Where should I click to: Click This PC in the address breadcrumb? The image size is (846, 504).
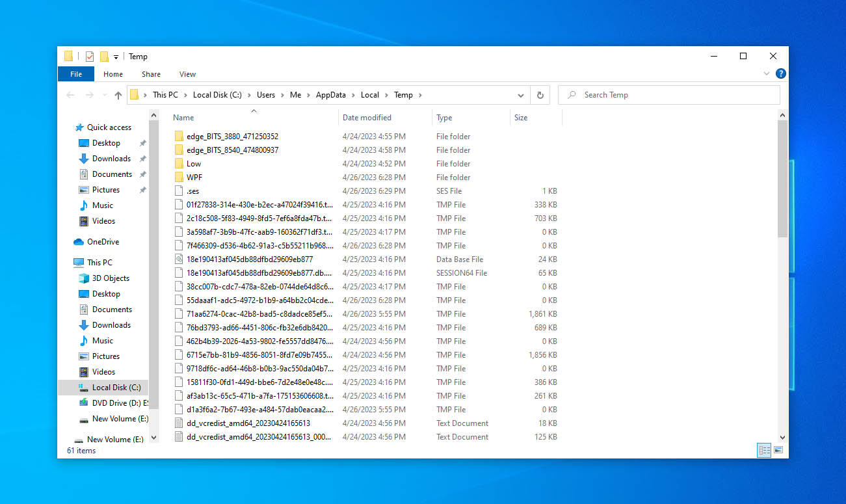click(x=165, y=95)
